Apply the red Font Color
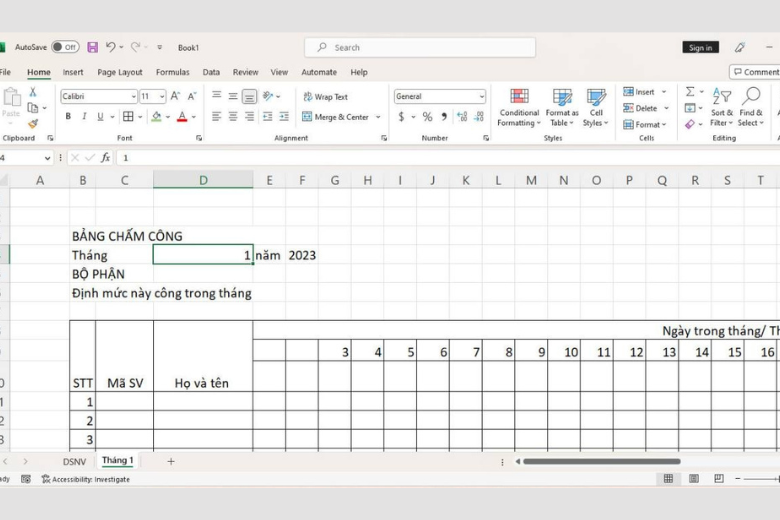Image resolution: width=780 pixels, height=520 pixels. coord(182,117)
